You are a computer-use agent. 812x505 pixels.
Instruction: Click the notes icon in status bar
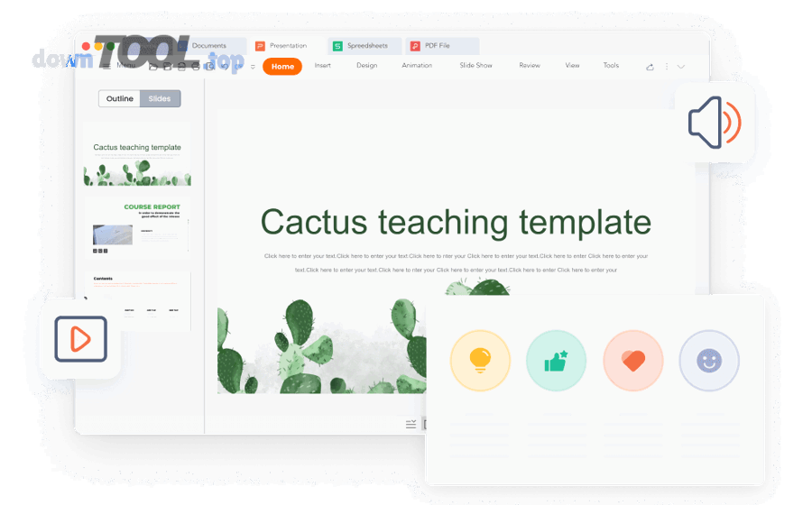click(411, 424)
